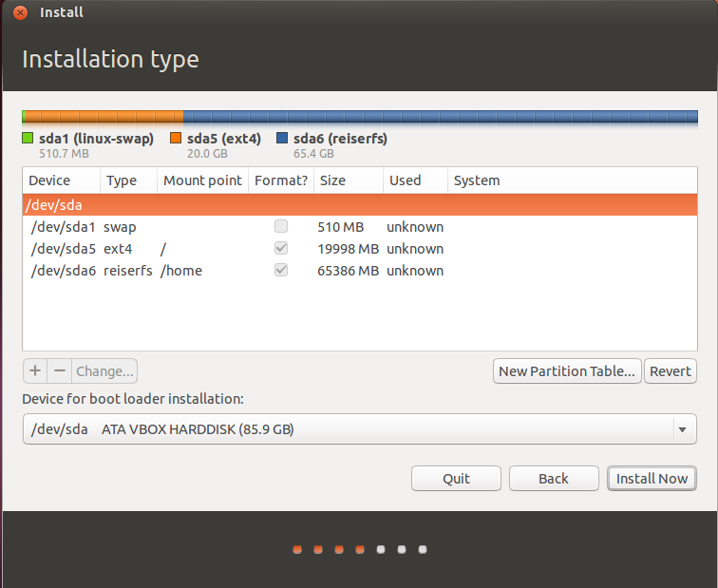The height and width of the screenshot is (588, 718).
Task: Open New Partition Table dialog
Action: click(567, 370)
